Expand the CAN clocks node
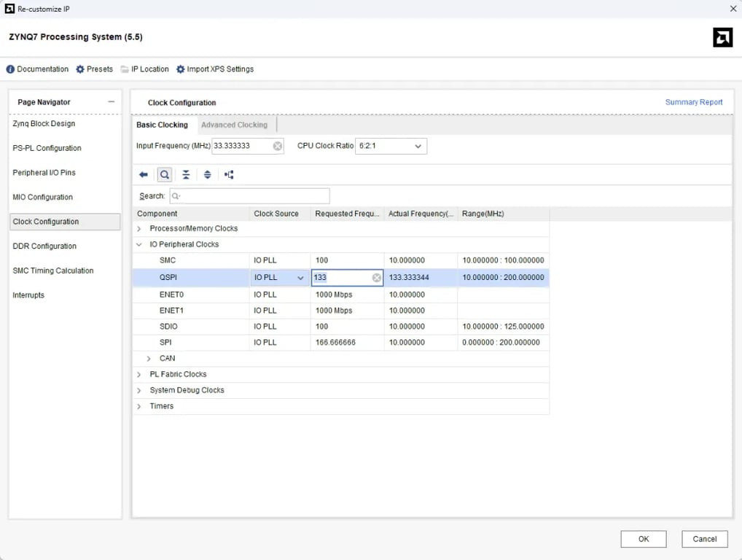Screen dimensions: 742x560 [x=149, y=359]
